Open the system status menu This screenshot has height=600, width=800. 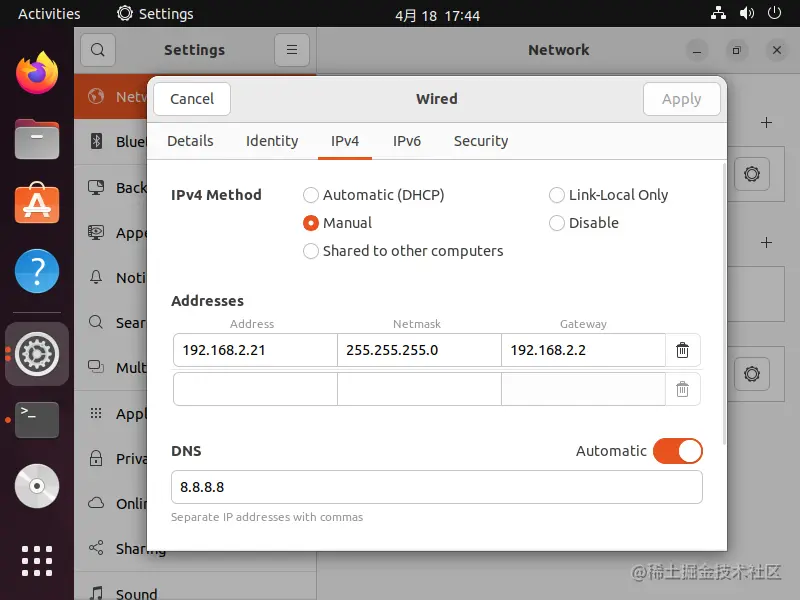(748, 14)
